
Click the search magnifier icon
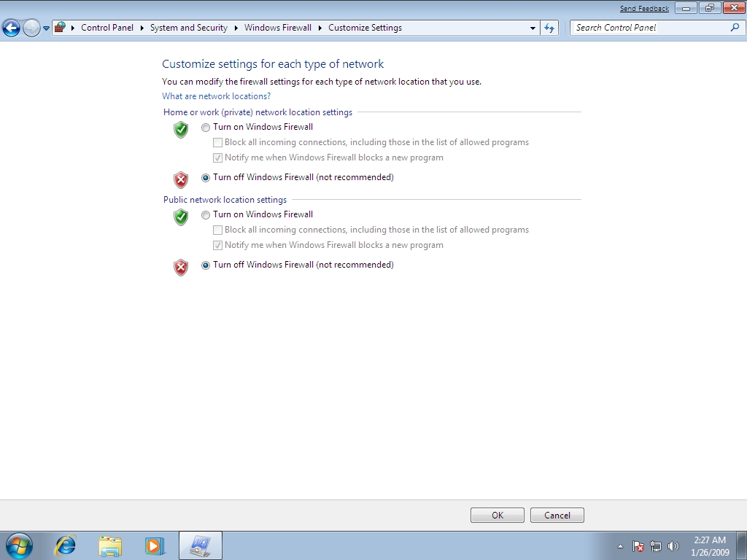pyautogui.click(x=735, y=28)
